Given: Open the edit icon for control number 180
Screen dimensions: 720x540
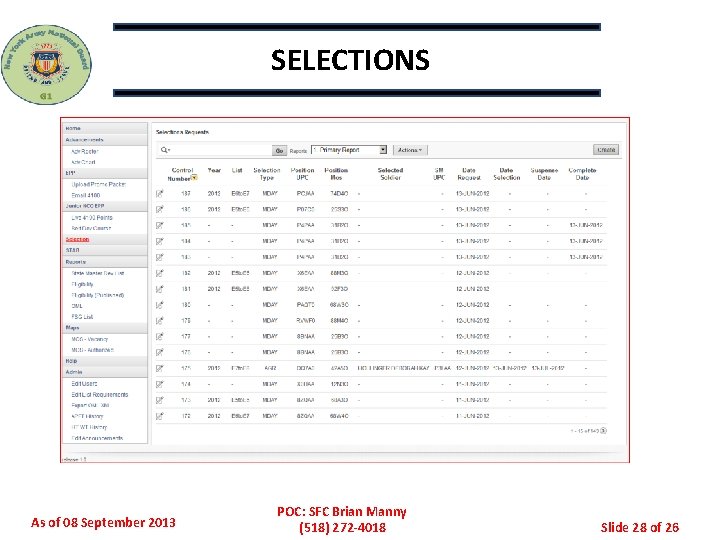Looking at the screenshot, I should [160, 304].
